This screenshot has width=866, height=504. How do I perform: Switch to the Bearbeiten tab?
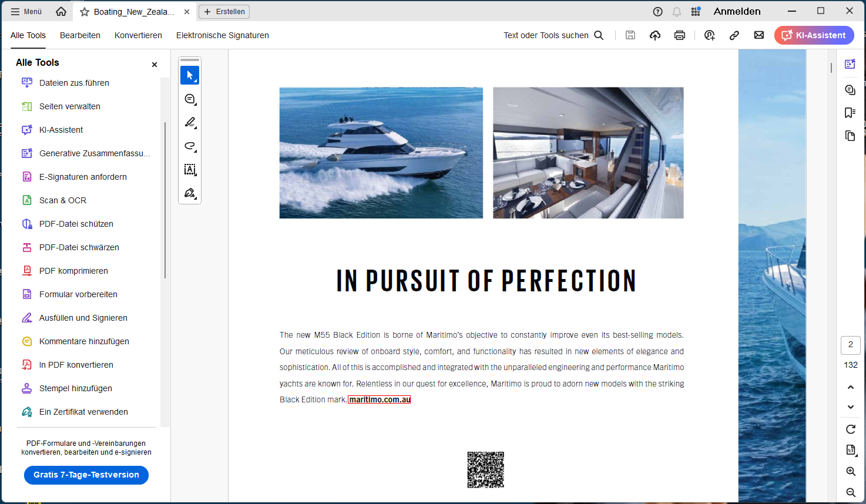80,35
